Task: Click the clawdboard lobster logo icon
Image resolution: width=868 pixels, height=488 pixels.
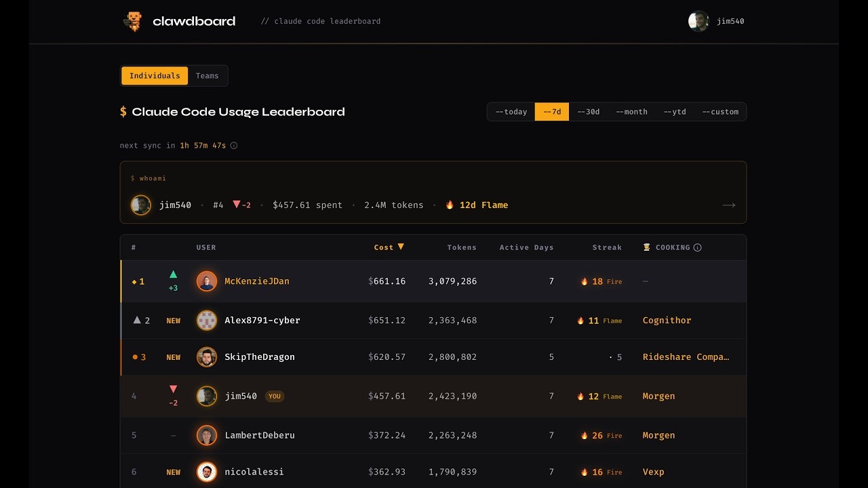Action: pos(134,21)
